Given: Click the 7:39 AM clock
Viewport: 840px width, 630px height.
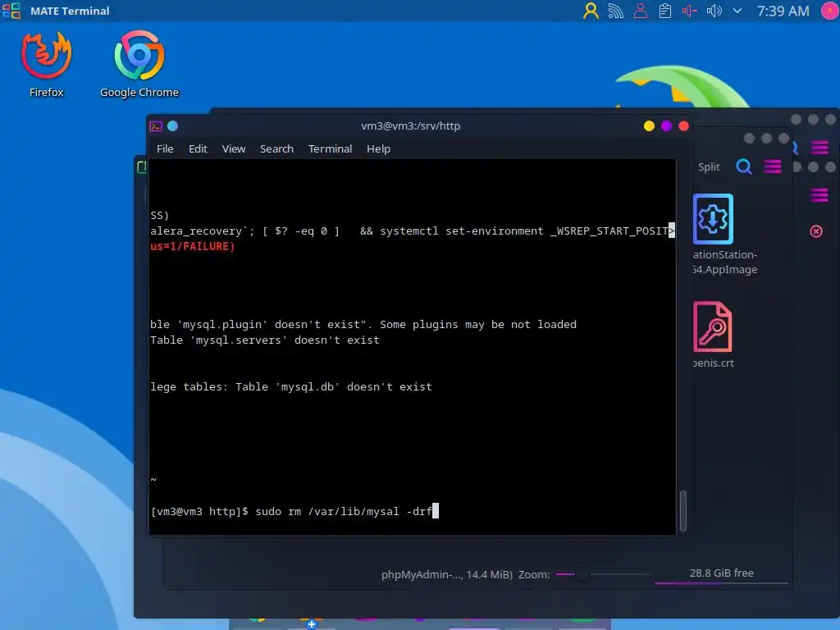Looking at the screenshot, I should coord(783,11).
